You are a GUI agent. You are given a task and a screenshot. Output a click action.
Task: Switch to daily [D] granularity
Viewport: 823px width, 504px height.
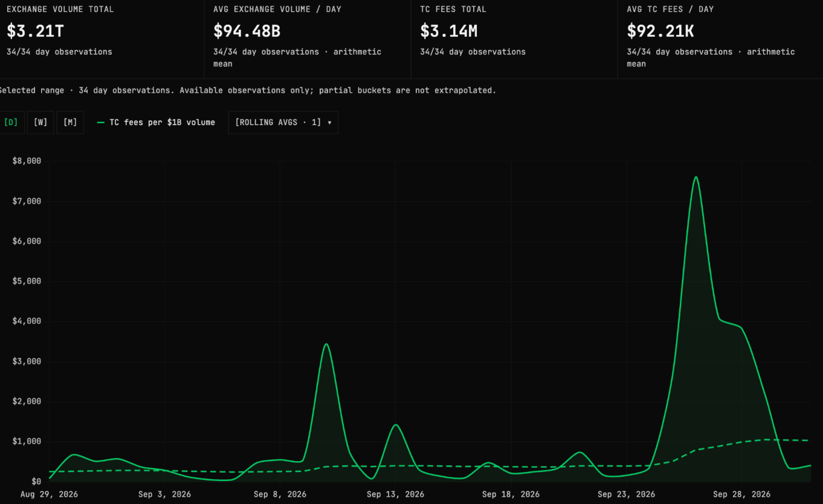[x=11, y=122]
